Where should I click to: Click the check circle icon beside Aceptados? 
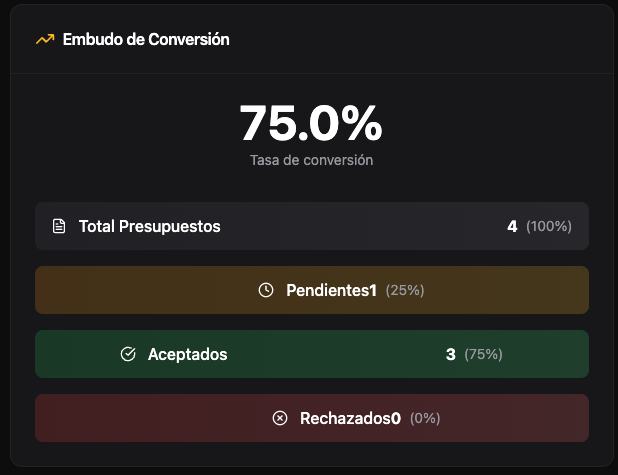click(128, 354)
